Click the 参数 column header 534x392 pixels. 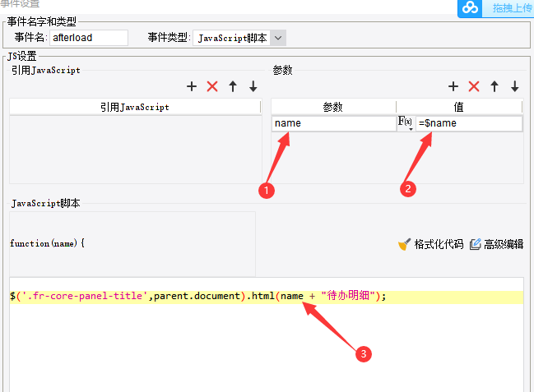coord(333,107)
